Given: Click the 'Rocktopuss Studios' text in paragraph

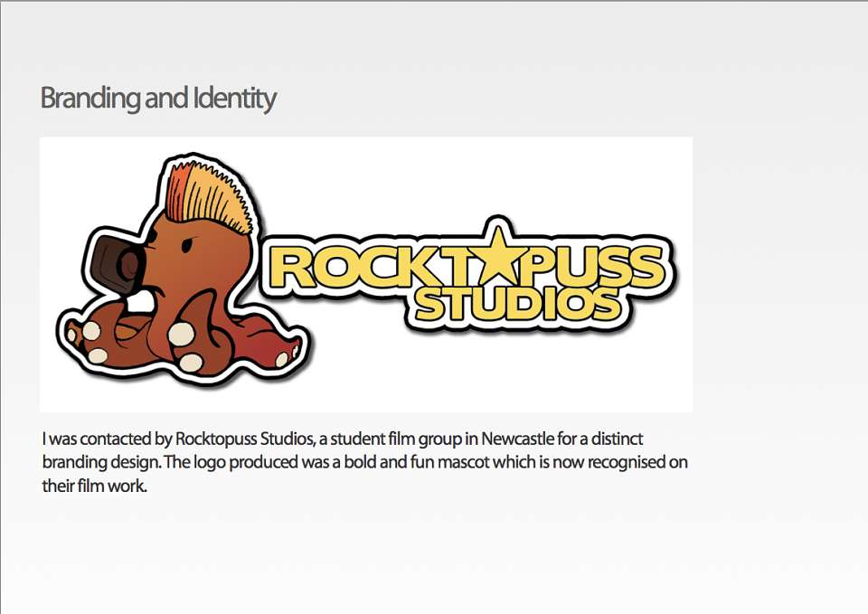Looking at the screenshot, I should (x=245, y=439).
